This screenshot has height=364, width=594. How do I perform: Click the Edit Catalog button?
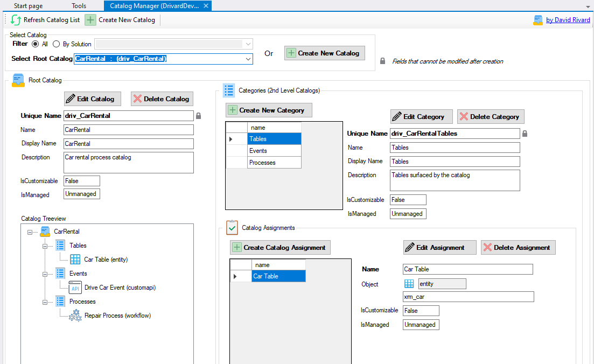click(93, 99)
